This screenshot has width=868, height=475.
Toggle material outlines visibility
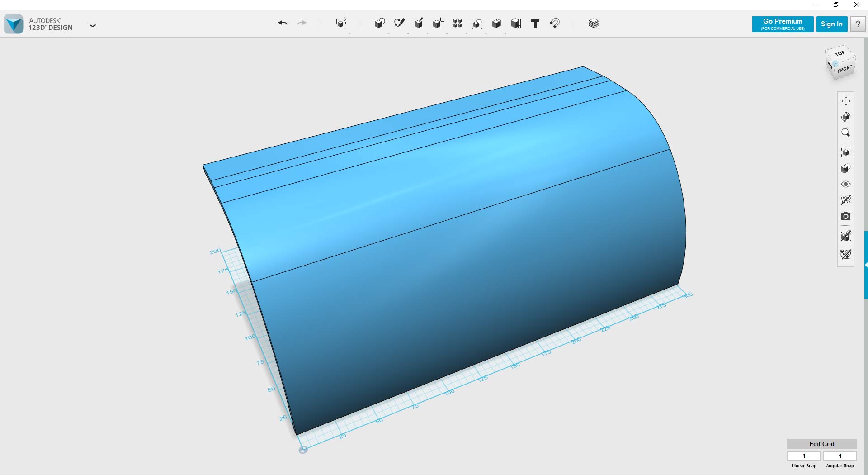click(846, 254)
